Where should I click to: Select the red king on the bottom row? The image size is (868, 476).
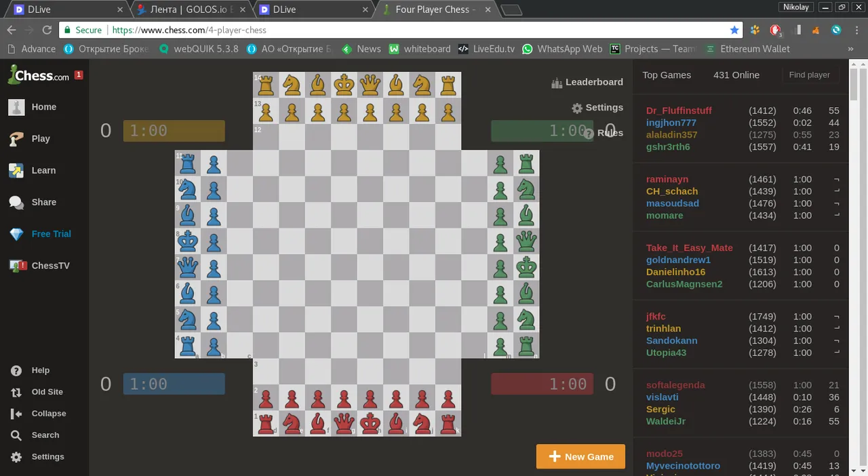[x=370, y=423]
